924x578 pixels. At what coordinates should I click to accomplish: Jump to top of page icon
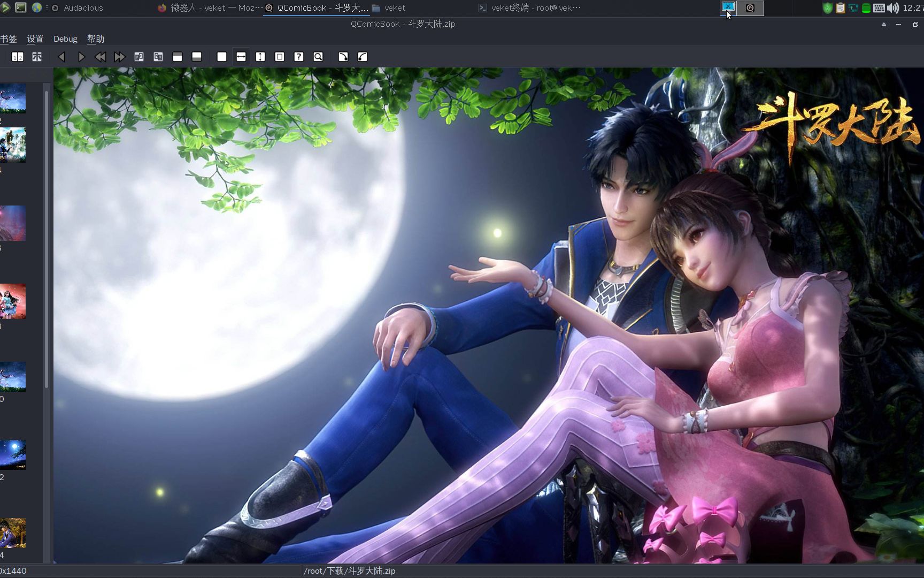[x=178, y=57]
